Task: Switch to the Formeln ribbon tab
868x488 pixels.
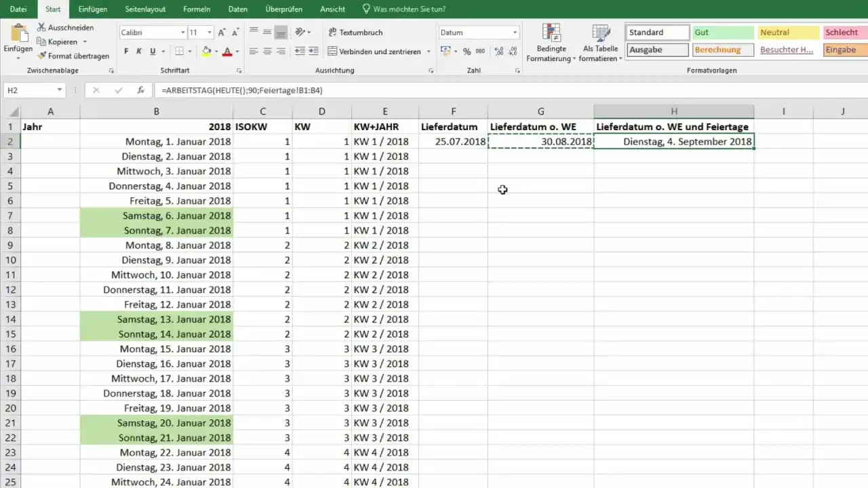Action: coord(197,9)
